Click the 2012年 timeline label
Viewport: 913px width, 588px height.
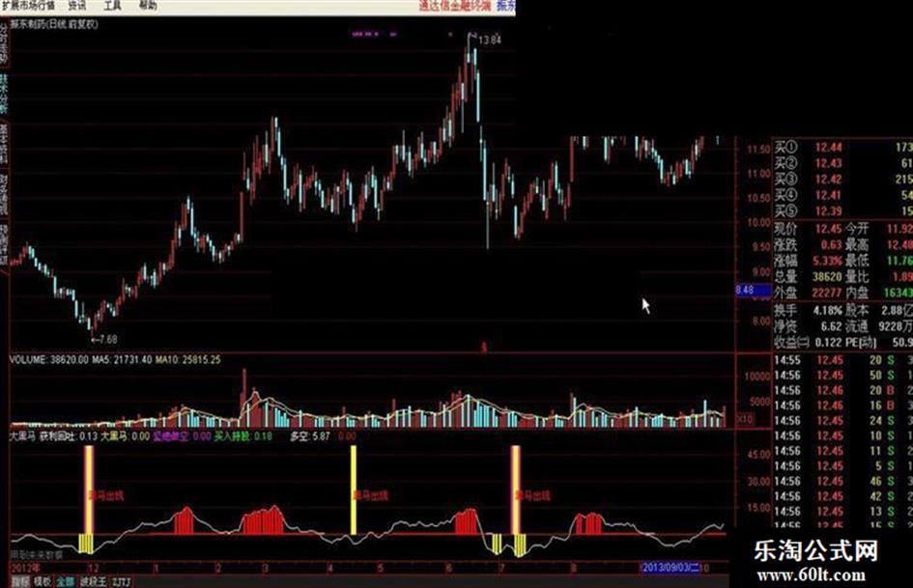click(26, 568)
